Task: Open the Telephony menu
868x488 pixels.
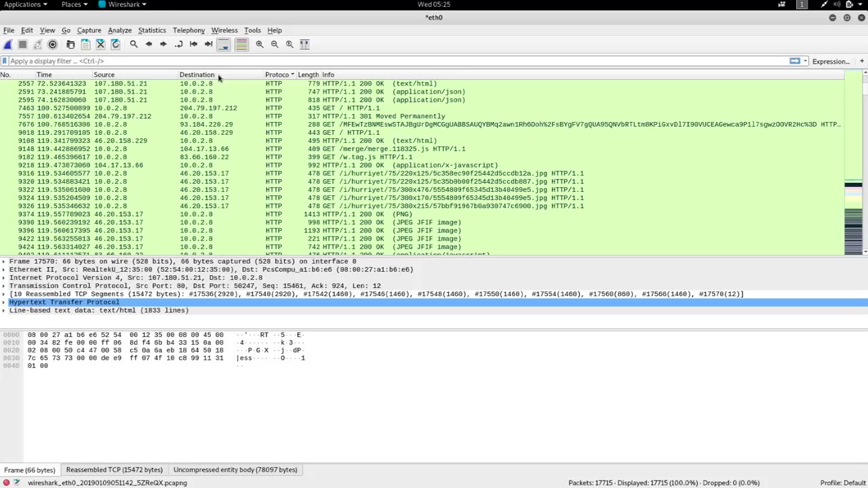Action: 189,30
